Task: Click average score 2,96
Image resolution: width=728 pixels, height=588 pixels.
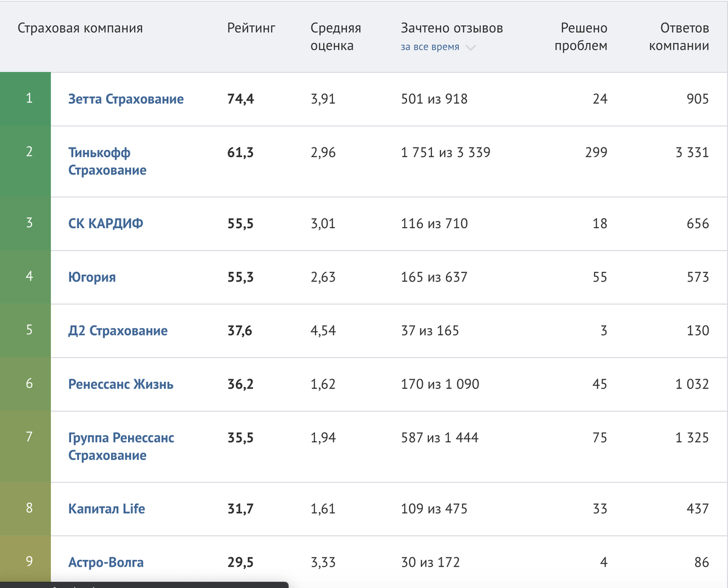Action: point(323,152)
